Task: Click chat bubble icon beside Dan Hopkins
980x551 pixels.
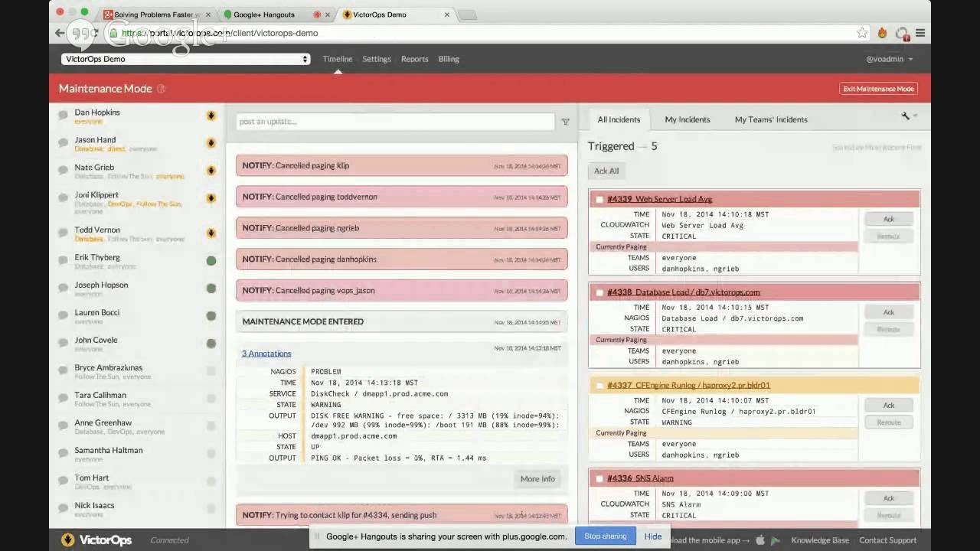Action: (64, 115)
